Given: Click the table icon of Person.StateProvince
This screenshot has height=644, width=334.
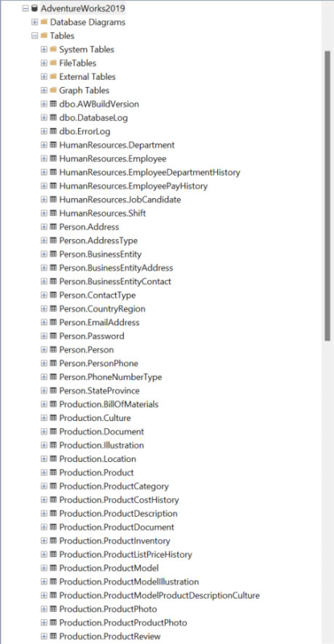Looking at the screenshot, I should (53, 390).
